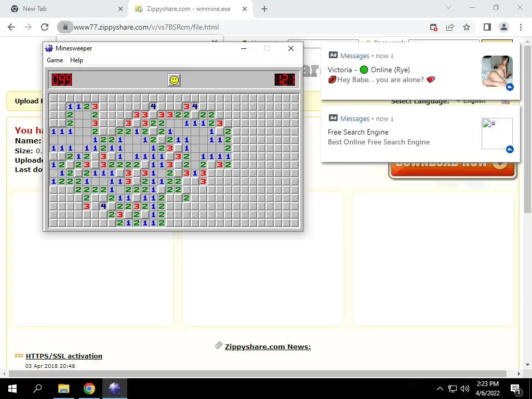Click the first Messages ad label

click(x=354, y=56)
